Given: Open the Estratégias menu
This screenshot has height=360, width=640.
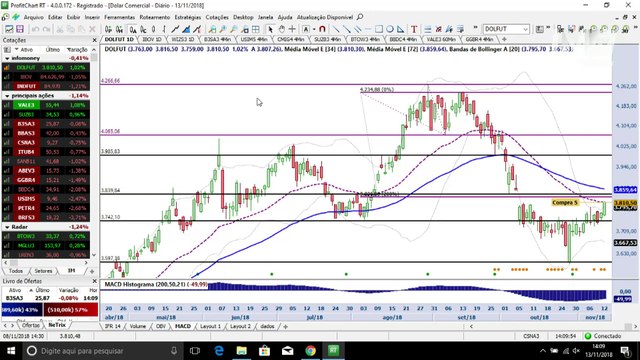Looking at the screenshot, I should pos(188,17).
